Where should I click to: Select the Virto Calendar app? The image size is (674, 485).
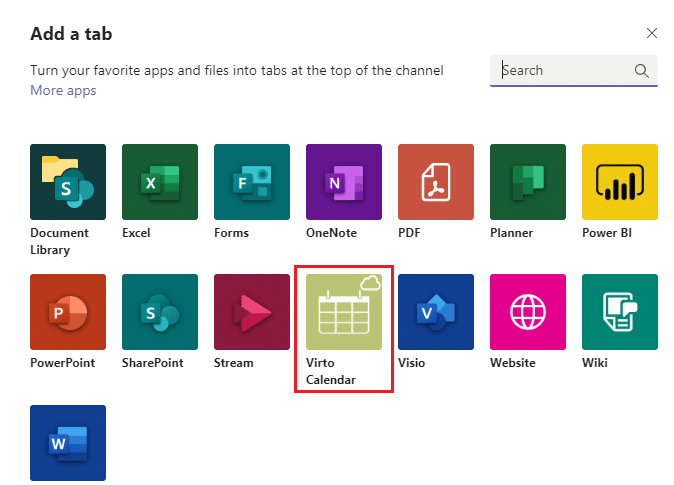344,312
